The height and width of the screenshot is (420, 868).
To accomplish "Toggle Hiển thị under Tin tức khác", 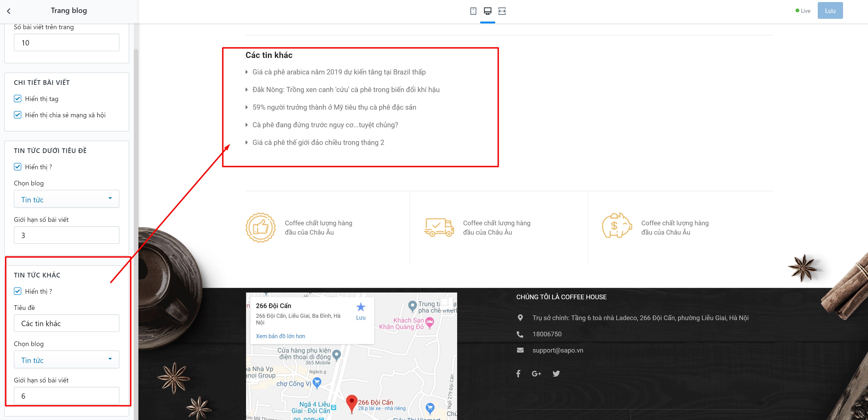I will 18,291.
